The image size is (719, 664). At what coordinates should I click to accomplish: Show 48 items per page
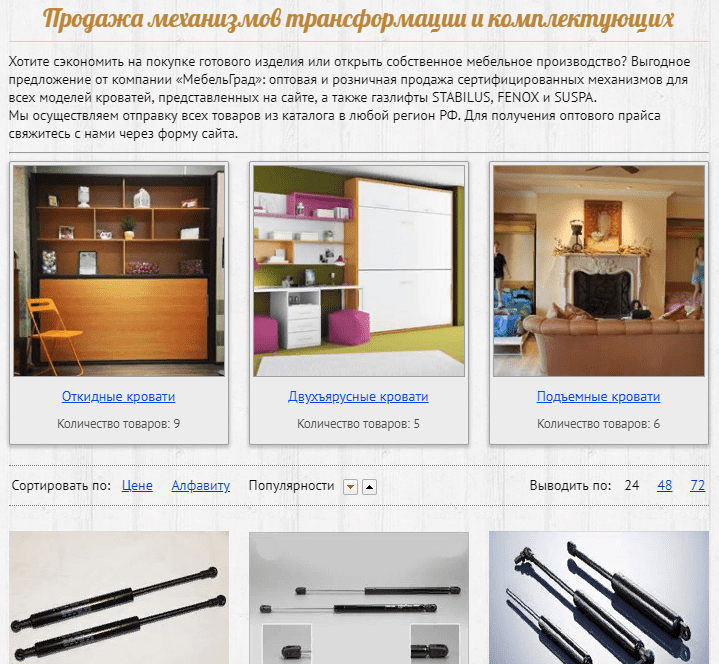(664, 485)
